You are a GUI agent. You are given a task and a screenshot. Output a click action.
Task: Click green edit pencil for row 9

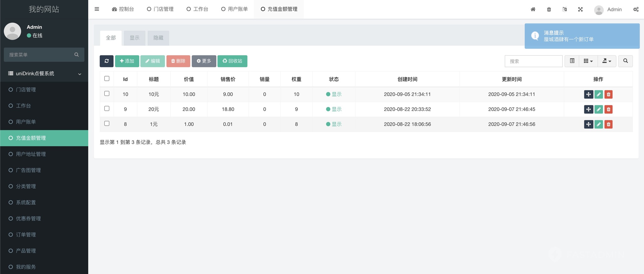pyautogui.click(x=598, y=109)
